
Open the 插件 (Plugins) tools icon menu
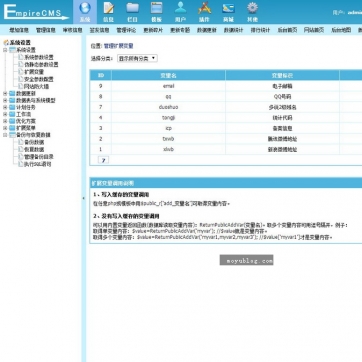click(204, 12)
